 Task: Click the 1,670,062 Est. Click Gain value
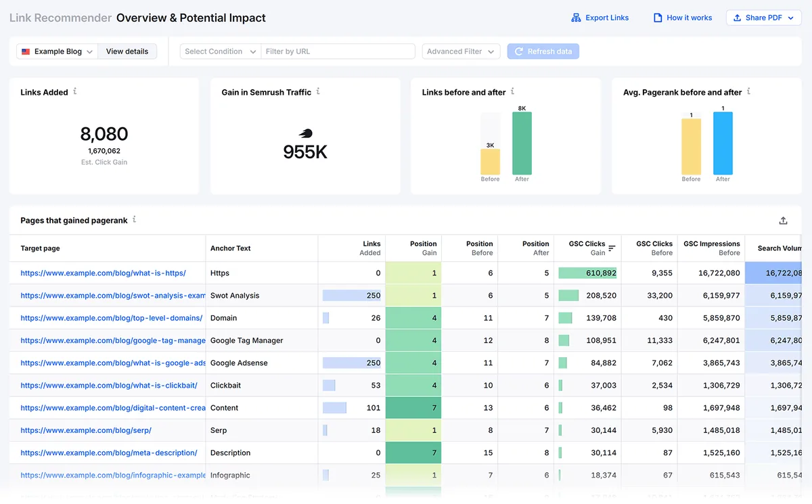click(104, 151)
